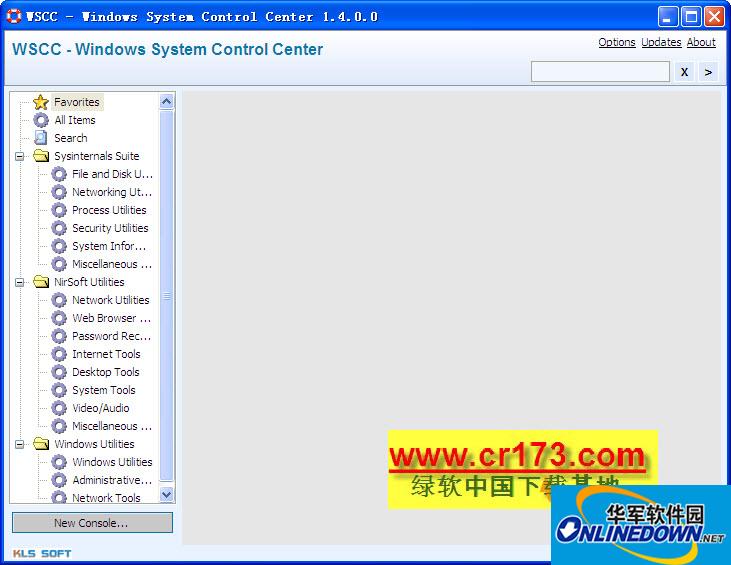The width and height of the screenshot is (731, 565).
Task: Select All Items in the tree
Action: point(75,120)
